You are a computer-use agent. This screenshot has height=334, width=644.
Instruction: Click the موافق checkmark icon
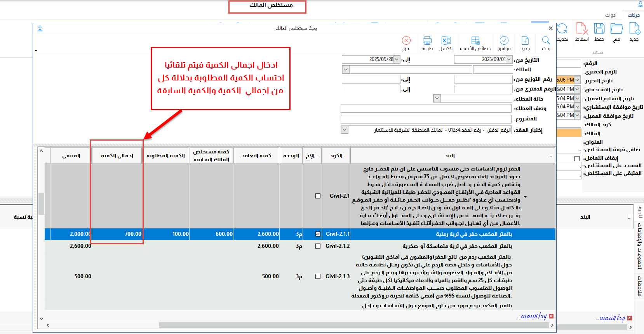(x=504, y=41)
